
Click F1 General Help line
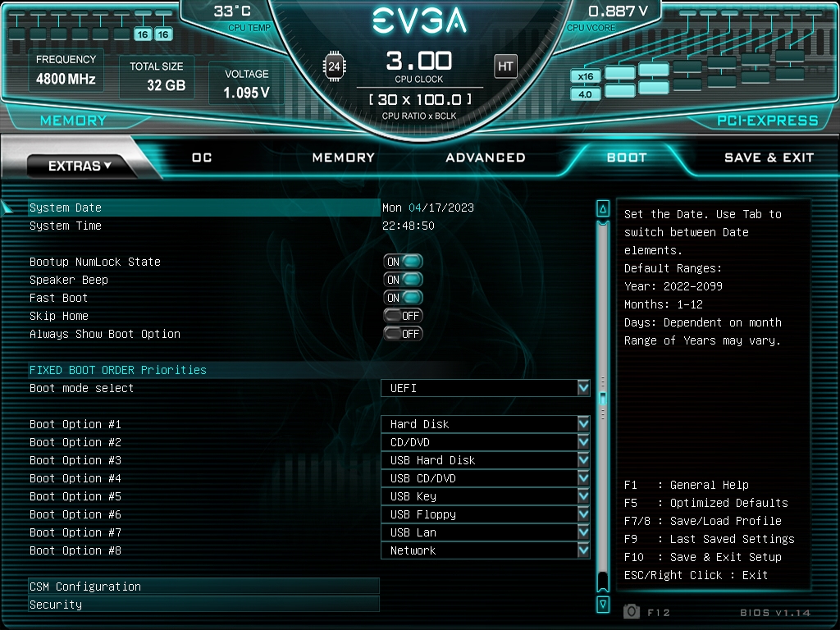coord(687,485)
